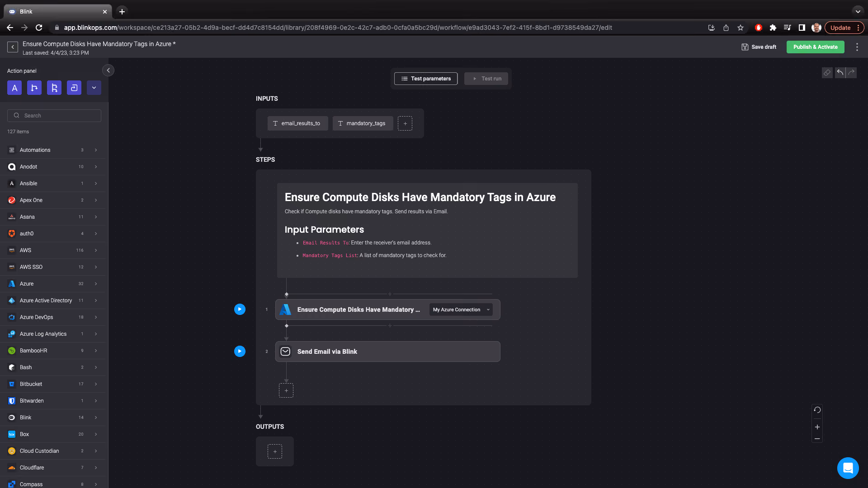Viewport: 868px width, 488px height.
Task: Add a new input parameter
Action: pos(405,123)
